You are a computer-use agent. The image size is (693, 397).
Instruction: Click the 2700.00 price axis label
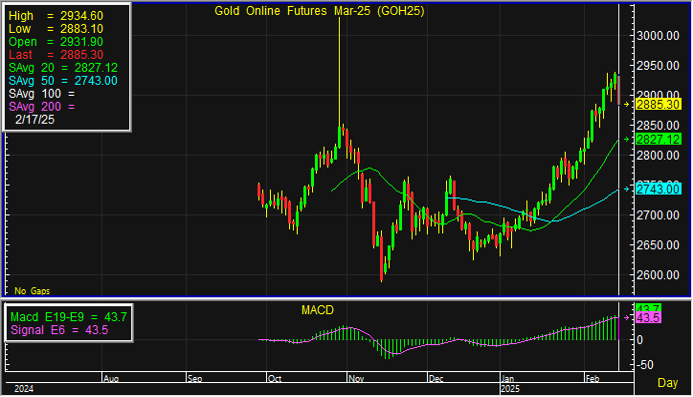tap(658, 215)
